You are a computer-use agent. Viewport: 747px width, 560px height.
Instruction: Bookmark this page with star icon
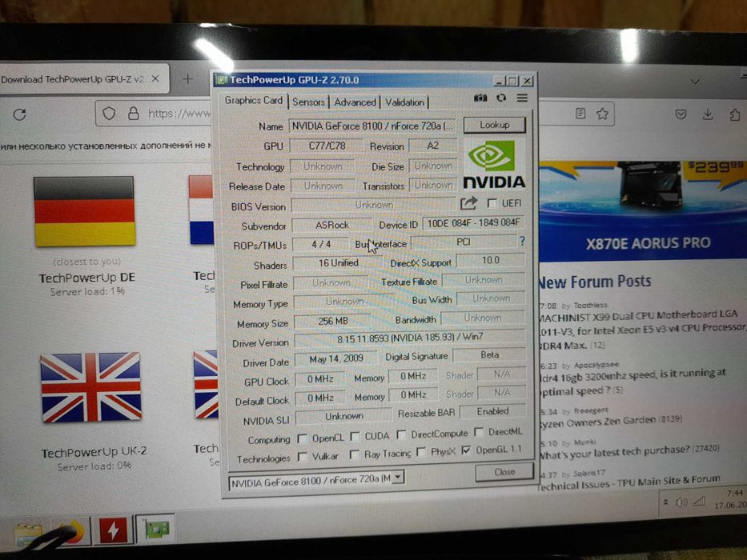[x=603, y=114]
